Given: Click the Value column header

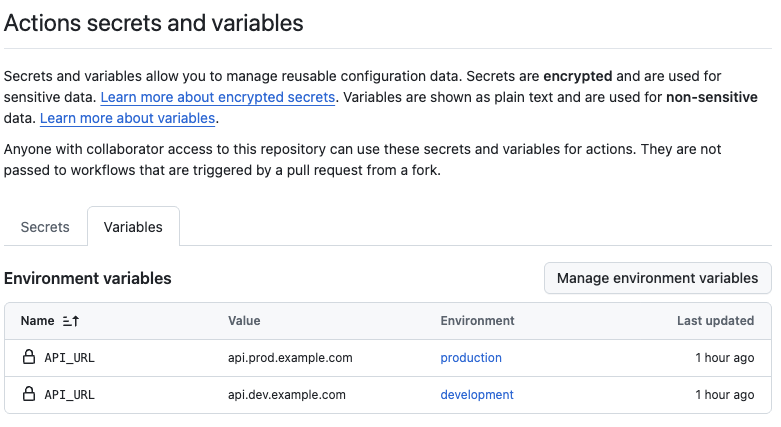Looking at the screenshot, I should click(x=244, y=321).
